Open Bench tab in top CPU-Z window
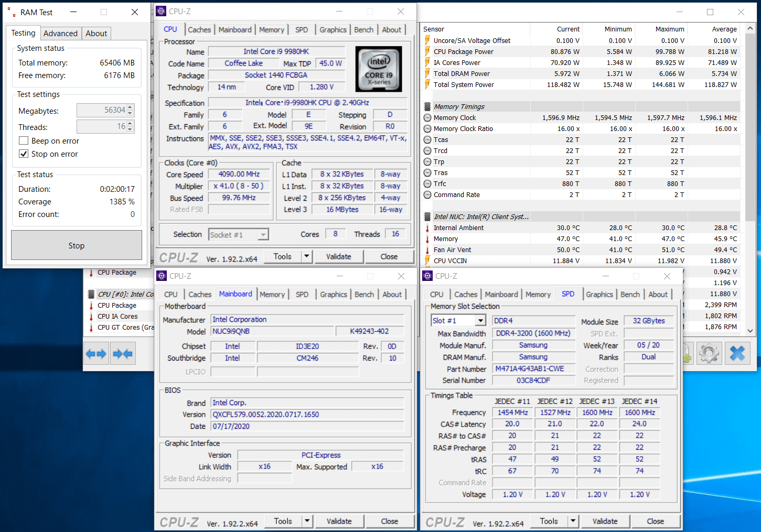 point(364,30)
